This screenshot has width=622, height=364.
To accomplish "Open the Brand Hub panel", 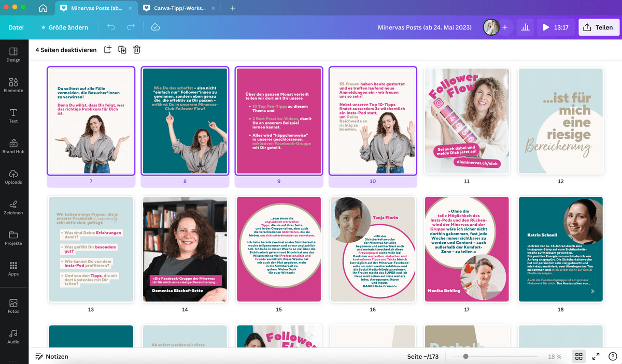I will click(x=13, y=146).
